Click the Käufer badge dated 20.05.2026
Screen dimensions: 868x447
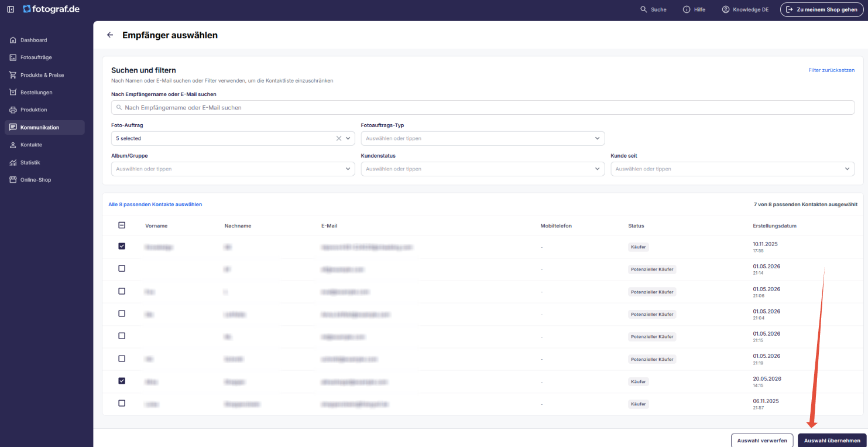click(x=639, y=381)
